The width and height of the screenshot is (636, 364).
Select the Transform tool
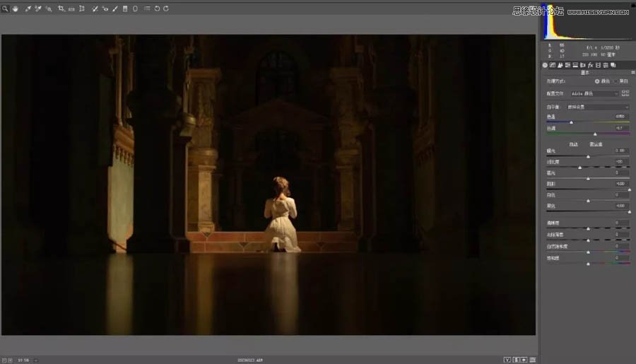pyautogui.click(x=82, y=8)
